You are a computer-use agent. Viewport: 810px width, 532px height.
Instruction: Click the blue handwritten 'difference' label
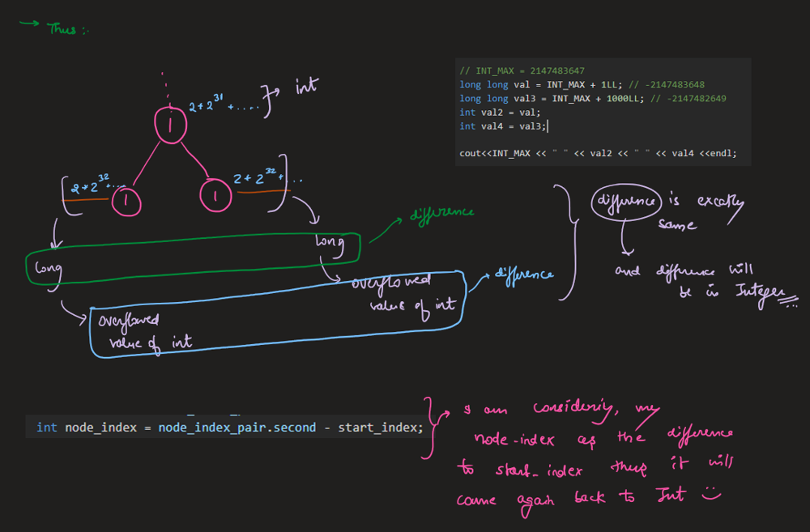(x=523, y=274)
